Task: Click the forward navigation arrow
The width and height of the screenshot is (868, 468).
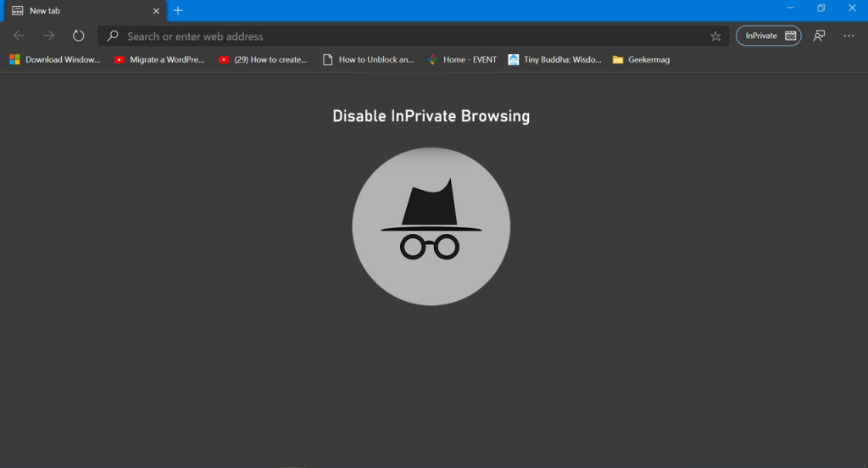Action: click(x=48, y=36)
